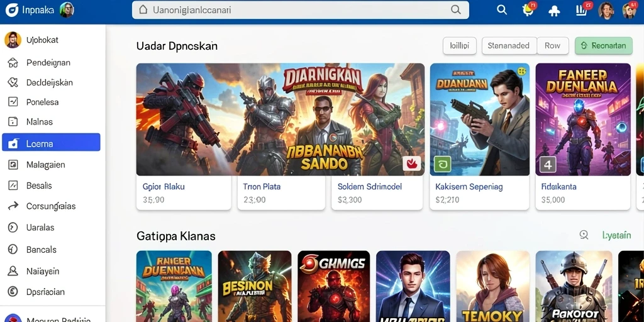Open the Lyetain link
The width and height of the screenshot is (644, 322).
(x=616, y=235)
